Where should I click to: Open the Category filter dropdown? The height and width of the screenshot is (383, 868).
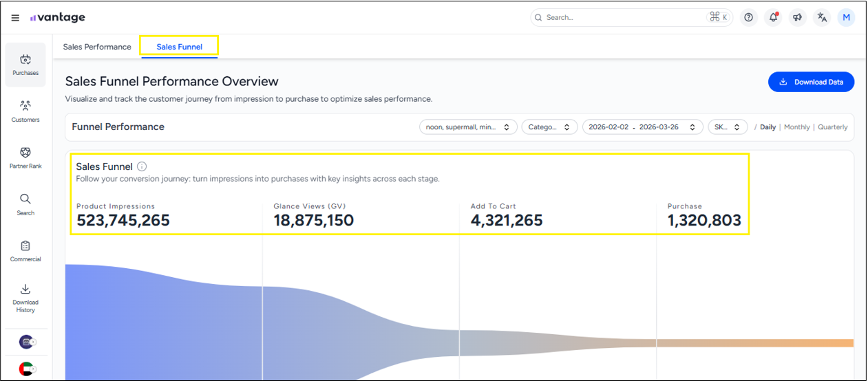point(549,127)
